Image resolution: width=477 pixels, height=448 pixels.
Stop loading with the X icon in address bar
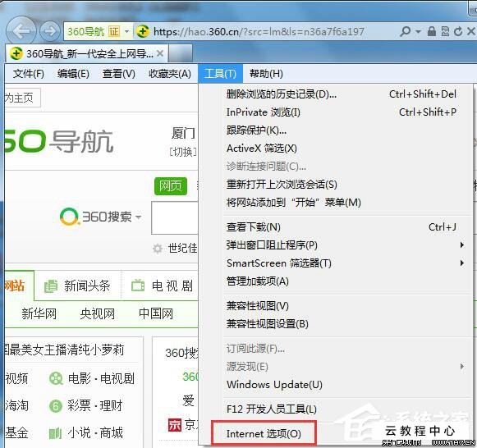(x=471, y=31)
